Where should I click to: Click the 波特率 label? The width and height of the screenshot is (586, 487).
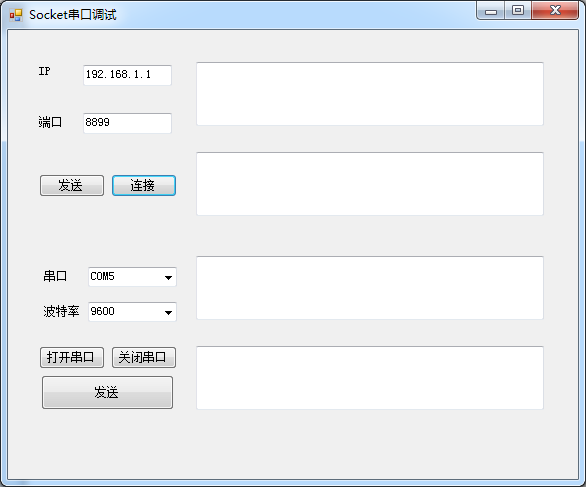tap(61, 311)
